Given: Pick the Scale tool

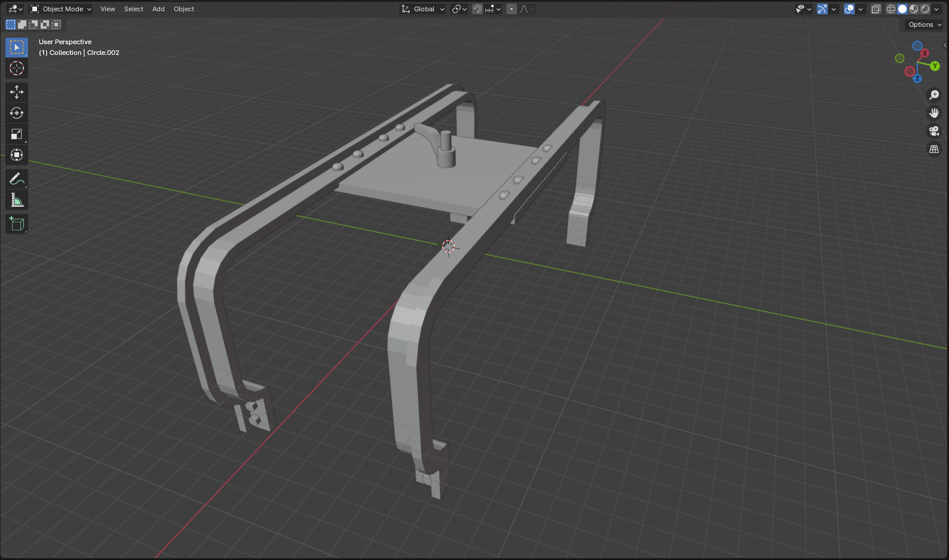Looking at the screenshot, I should tap(17, 134).
